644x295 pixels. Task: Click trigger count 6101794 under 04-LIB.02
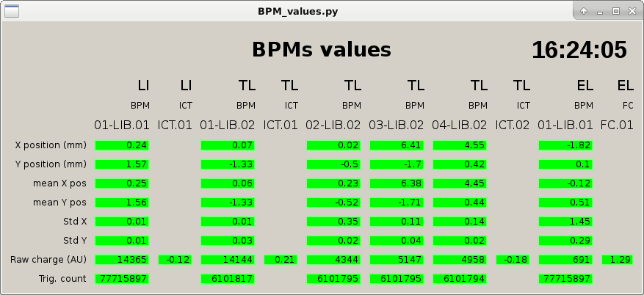click(460, 279)
